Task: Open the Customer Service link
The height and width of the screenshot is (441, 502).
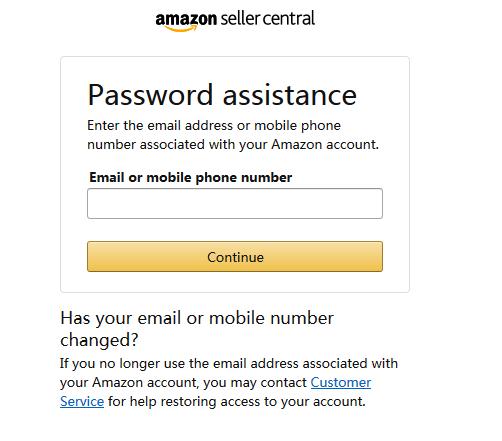Action: click(341, 382)
